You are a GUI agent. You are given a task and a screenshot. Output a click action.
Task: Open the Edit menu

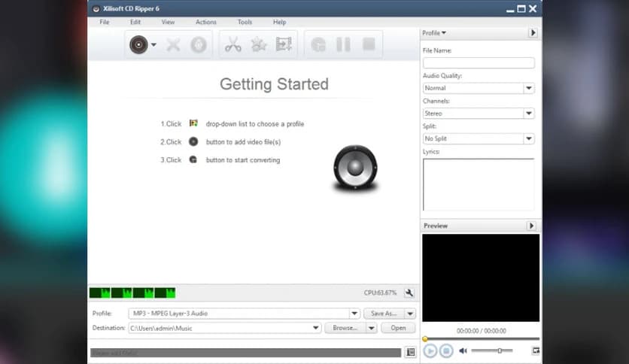135,22
